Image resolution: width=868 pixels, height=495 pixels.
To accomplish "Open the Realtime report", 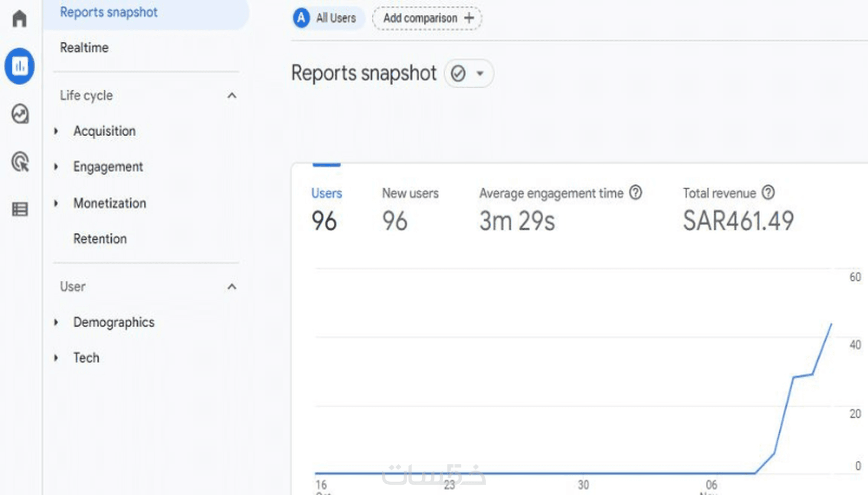I will tap(84, 47).
